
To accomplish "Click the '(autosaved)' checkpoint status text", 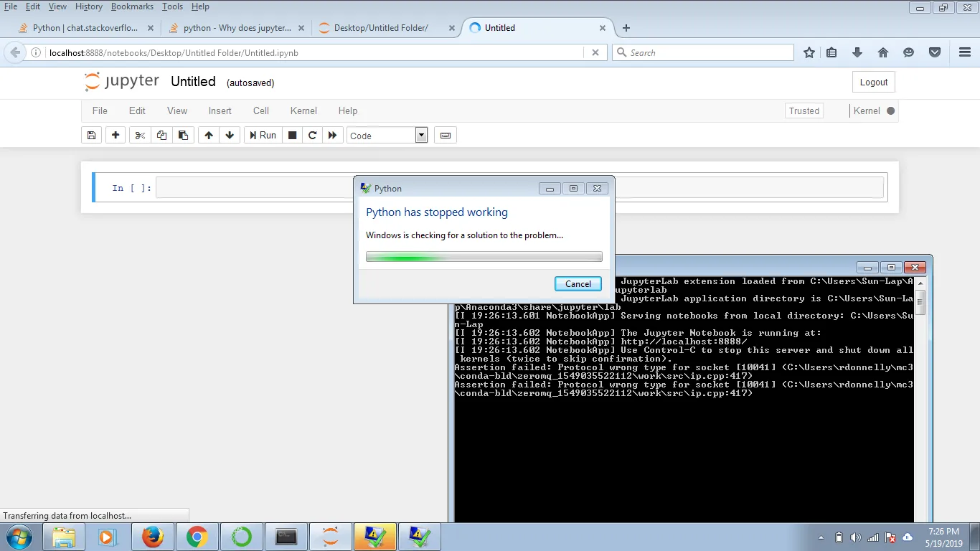I will 250,83.
